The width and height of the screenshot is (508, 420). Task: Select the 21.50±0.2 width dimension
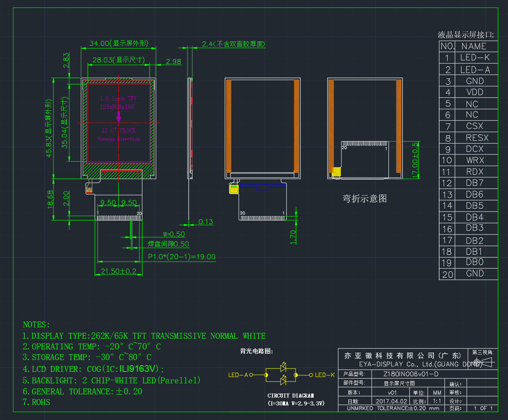pyautogui.click(x=119, y=271)
